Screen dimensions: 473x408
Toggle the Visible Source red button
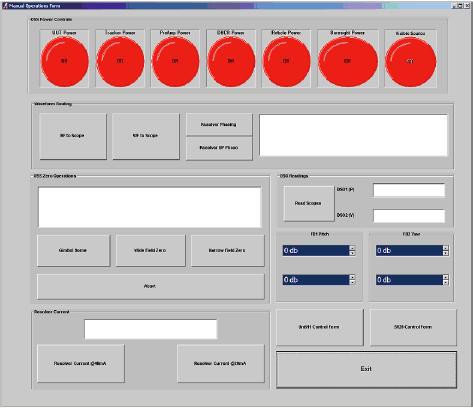(x=410, y=62)
